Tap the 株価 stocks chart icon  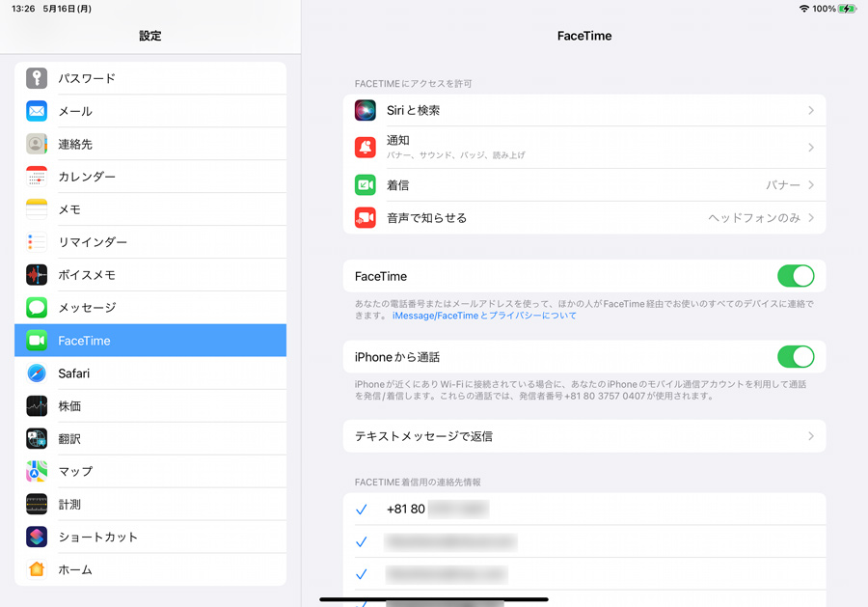coord(37,406)
